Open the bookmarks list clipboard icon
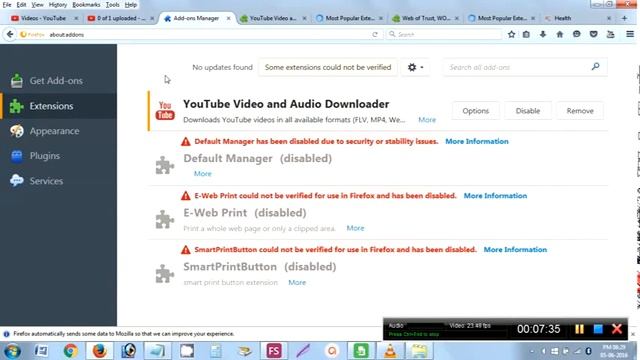The image size is (640, 360). tap(526, 35)
